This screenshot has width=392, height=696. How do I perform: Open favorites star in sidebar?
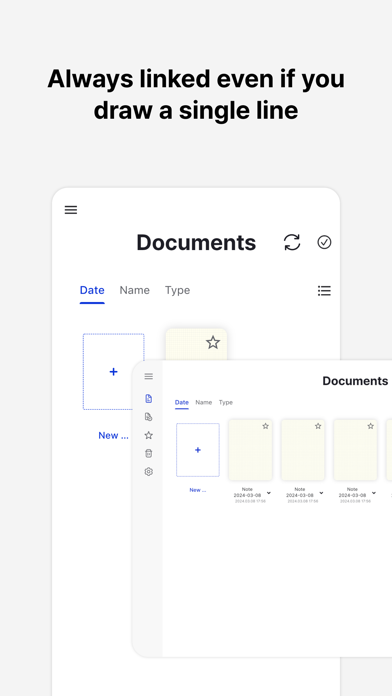pos(149,435)
